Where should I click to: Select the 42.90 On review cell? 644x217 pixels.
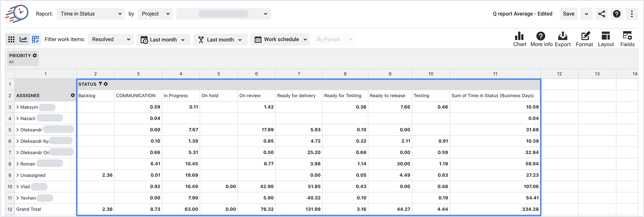point(256,186)
